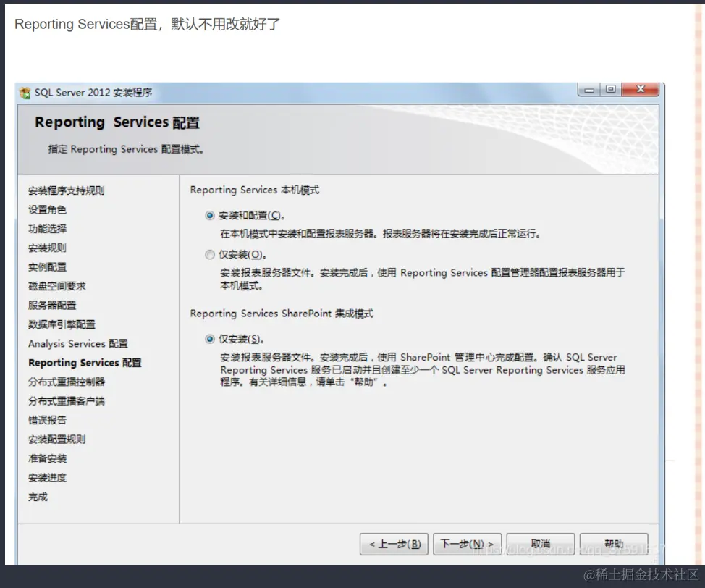The width and height of the screenshot is (705, 588).
Task: Select 安装配置规则 in the step list
Action: (x=56, y=439)
